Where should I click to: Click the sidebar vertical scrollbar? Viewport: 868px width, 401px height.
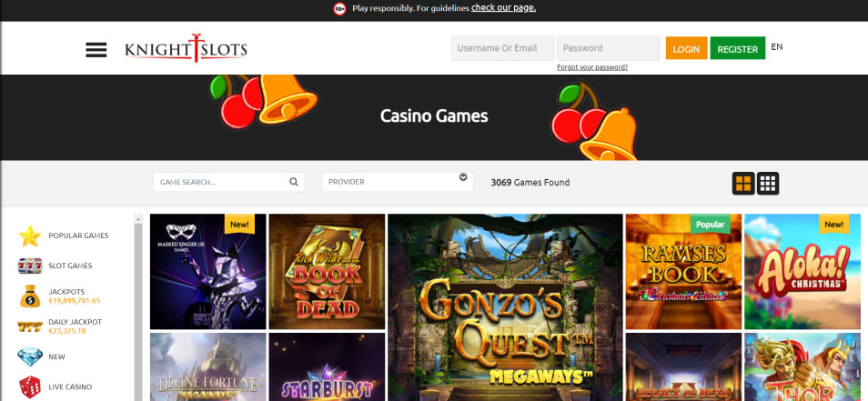(x=138, y=307)
